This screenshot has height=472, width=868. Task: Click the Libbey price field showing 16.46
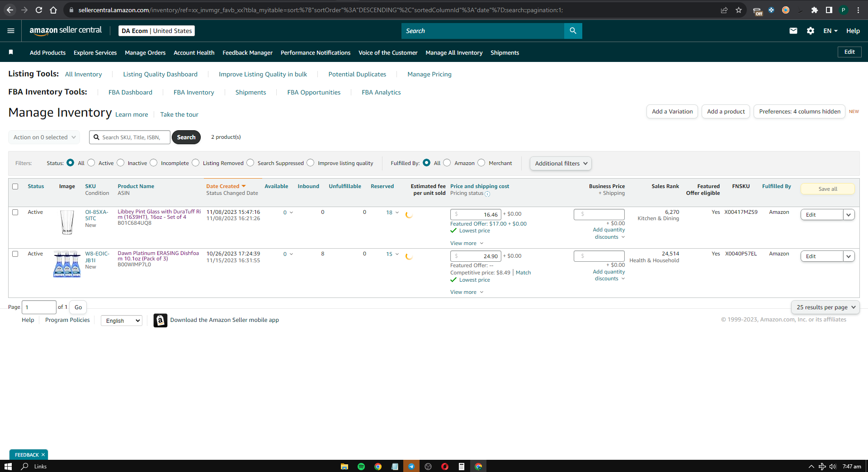click(476, 214)
